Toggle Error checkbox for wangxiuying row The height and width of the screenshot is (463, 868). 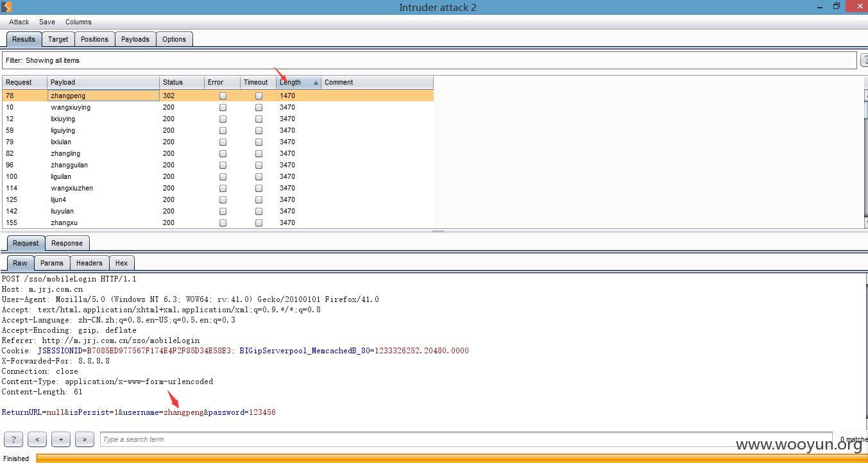point(223,107)
